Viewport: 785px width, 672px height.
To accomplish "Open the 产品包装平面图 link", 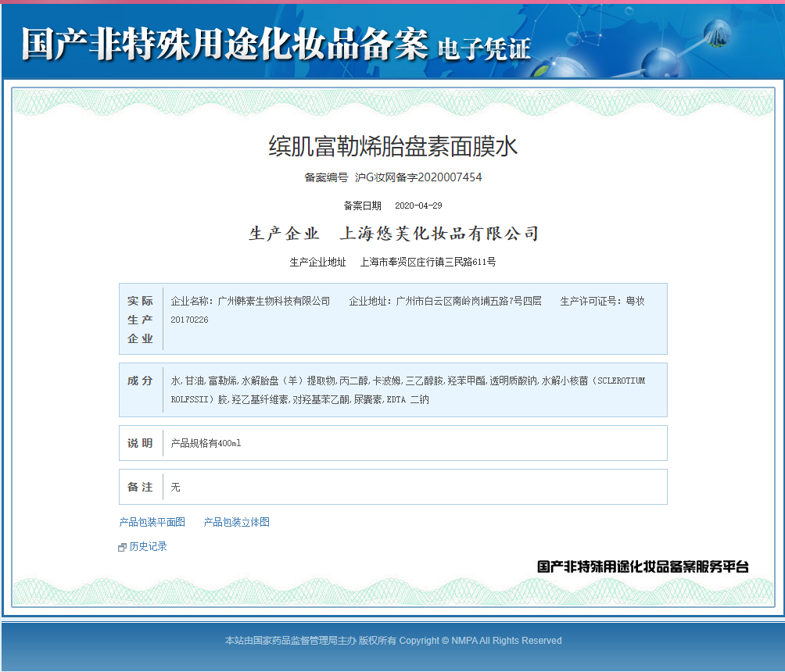I will (x=152, y=522).
